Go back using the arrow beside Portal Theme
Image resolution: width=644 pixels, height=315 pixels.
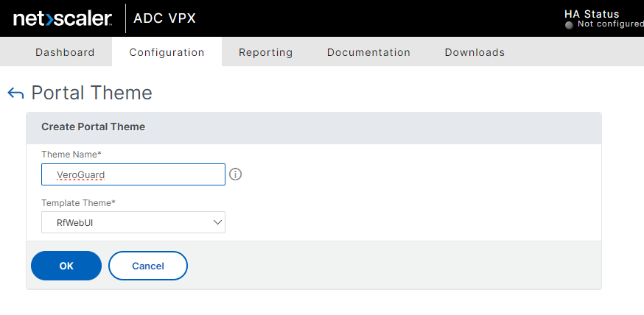tap(15, 93)
